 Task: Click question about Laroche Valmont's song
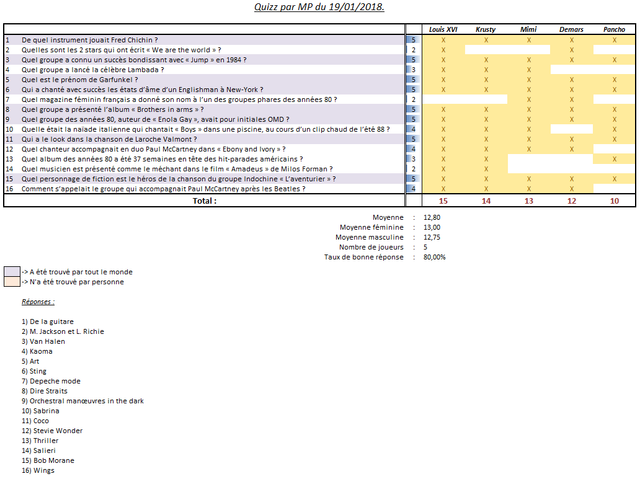109,139
